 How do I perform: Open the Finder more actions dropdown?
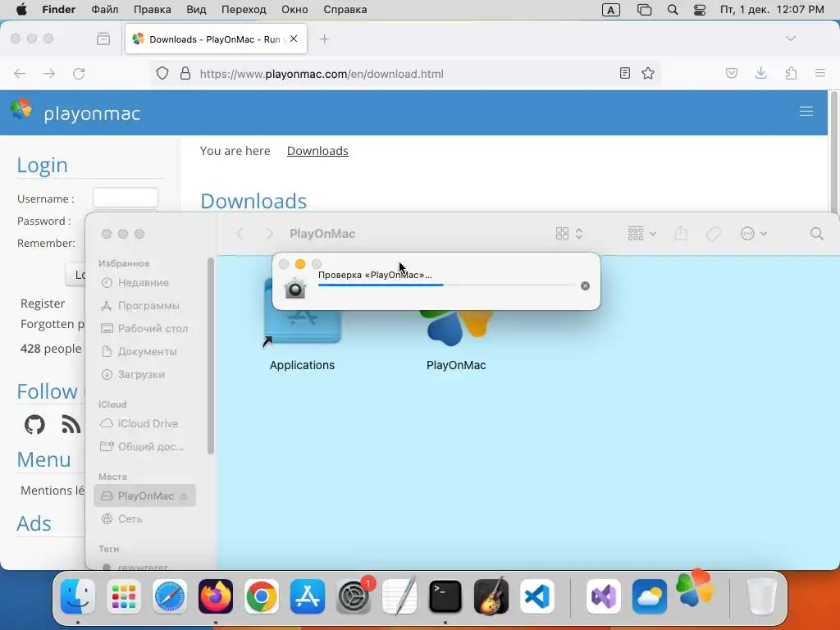(x=753, y=234)
